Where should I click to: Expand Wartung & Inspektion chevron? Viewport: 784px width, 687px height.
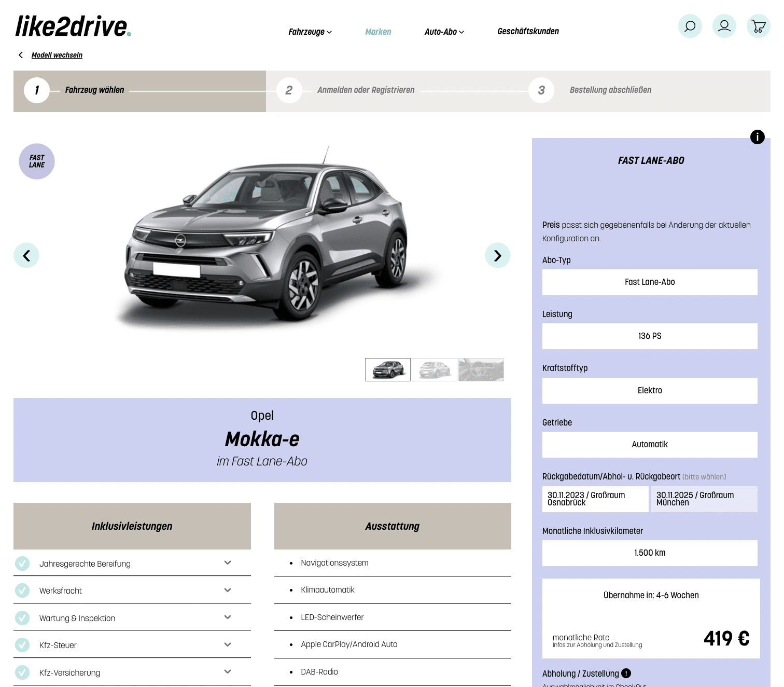[x=228, y=617]
